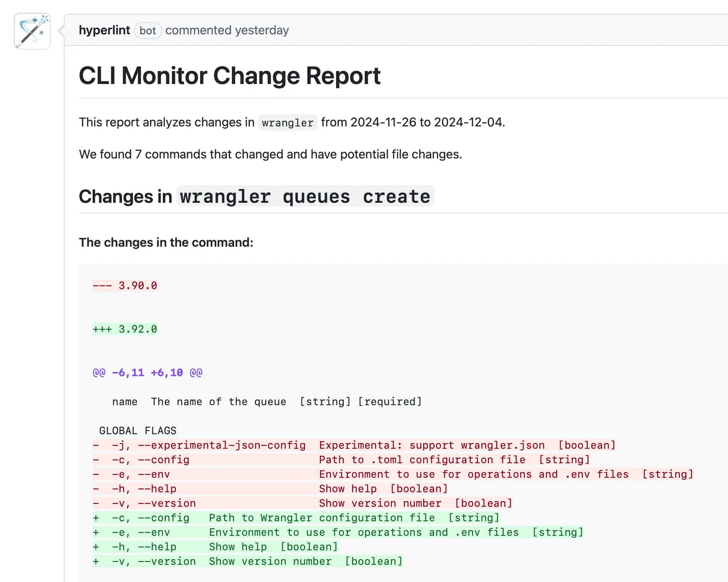
Task: Click the removed --experimental-json-config flag line
Action: click(x=354, y=445)
